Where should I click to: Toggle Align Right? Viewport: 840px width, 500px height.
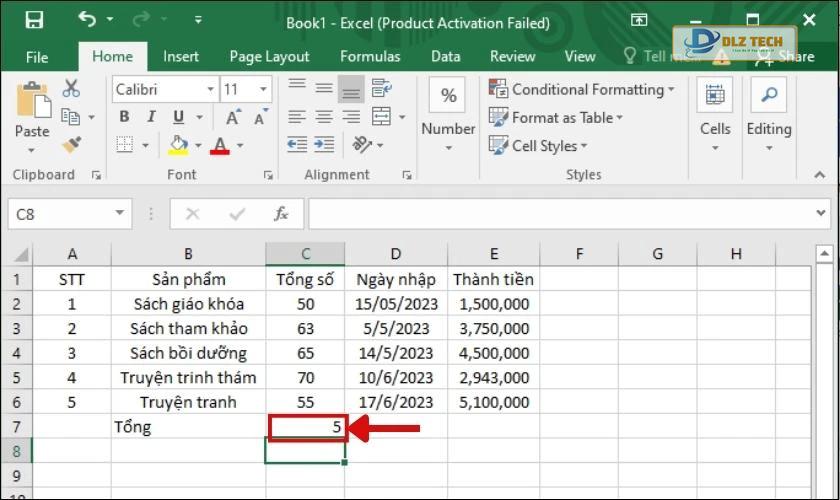coord(351,116)
